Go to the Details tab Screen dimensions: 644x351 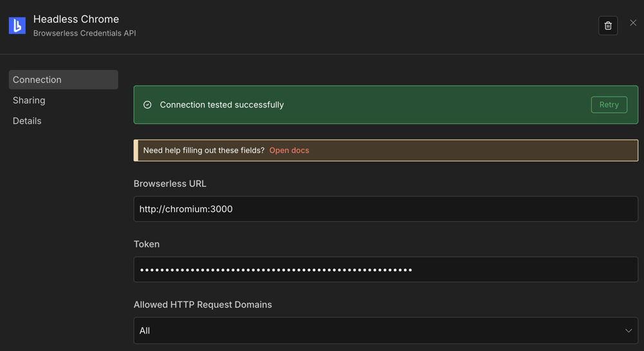26,121
